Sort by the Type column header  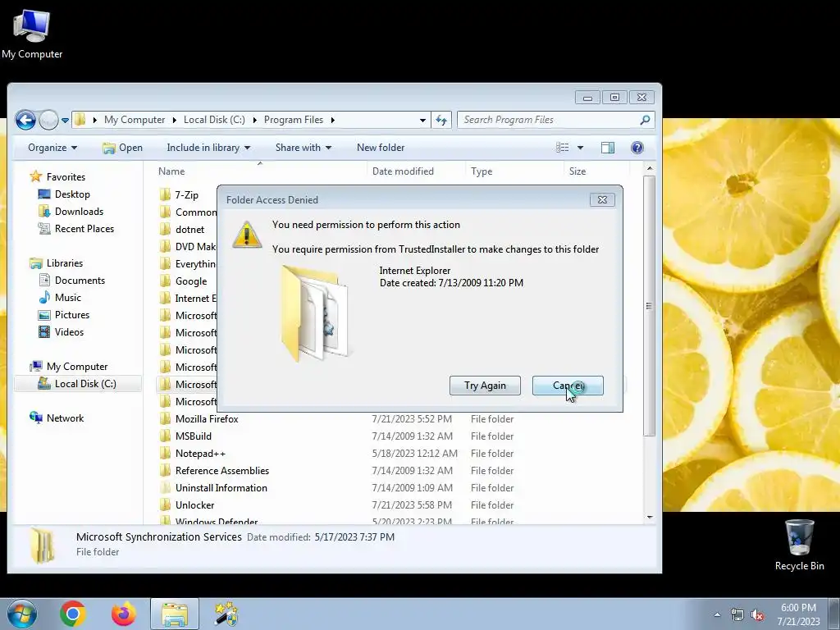pyautogui.click(x=515, y=171)
